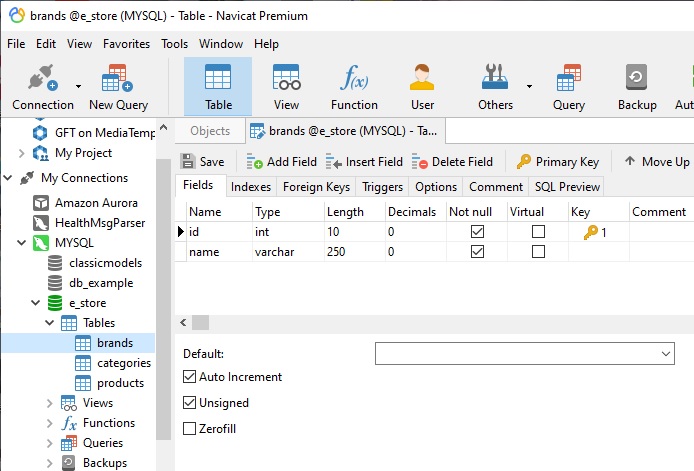Set Primary Key via toolbar button
Viewport: 694px width, 471px height.
click(x=558, y=162)
